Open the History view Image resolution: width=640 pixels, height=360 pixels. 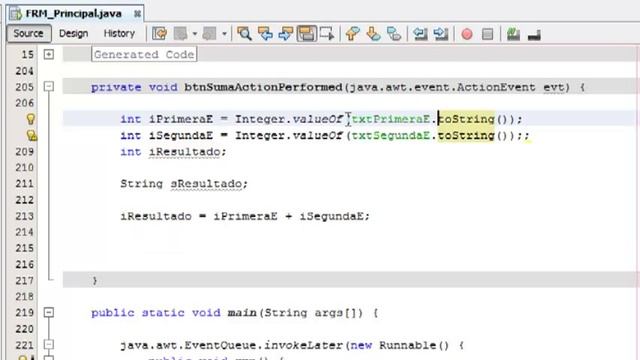coord(119,33)
